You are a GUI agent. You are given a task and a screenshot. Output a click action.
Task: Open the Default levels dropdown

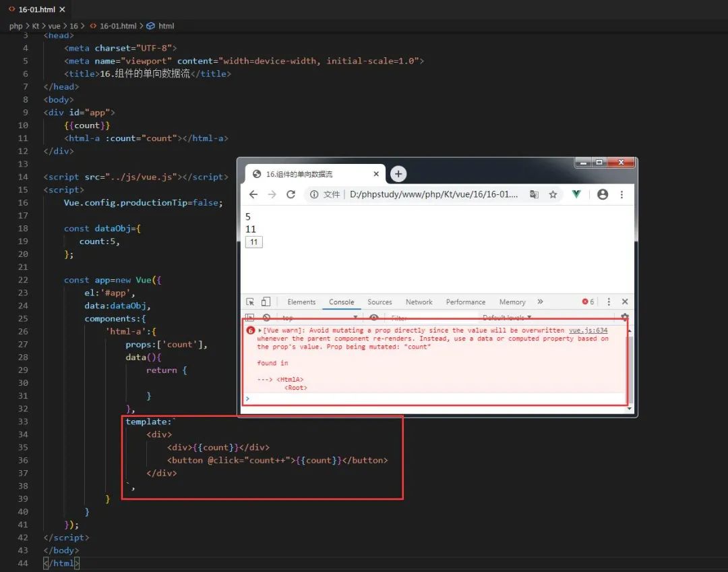[x=507, y=318]
